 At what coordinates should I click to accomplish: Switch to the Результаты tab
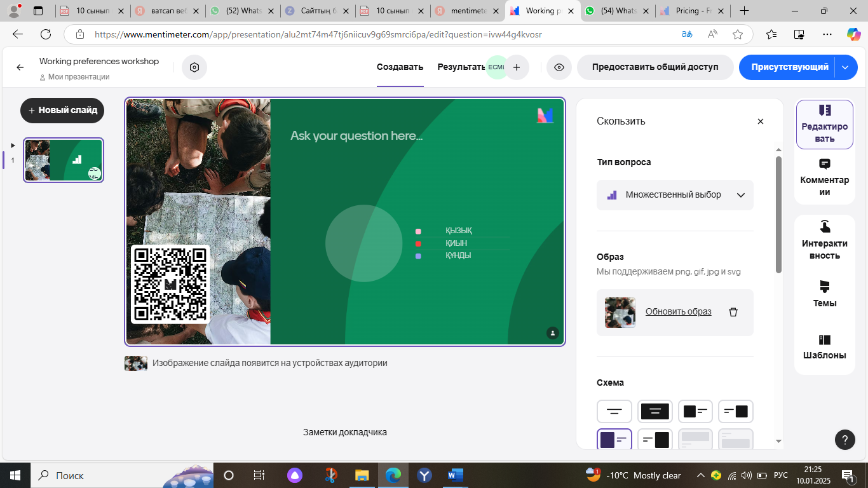point(461,67)
